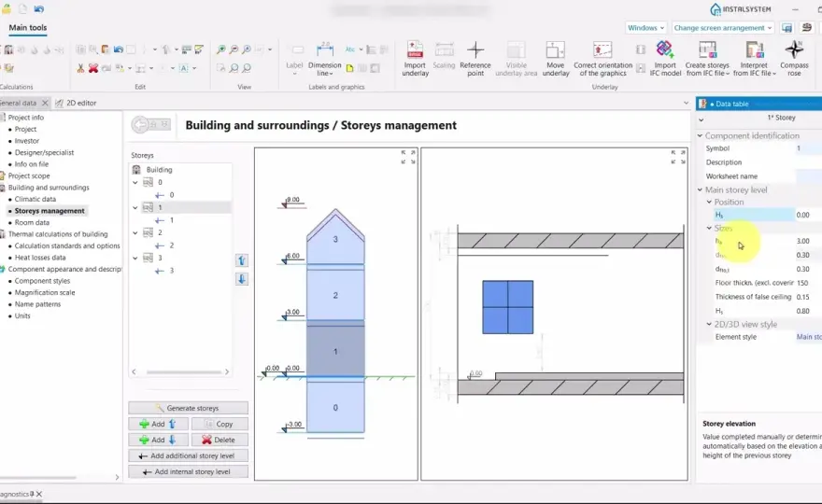The image size is (822, 504).
Task: Close the General data tab
Action: pos(45,103)
